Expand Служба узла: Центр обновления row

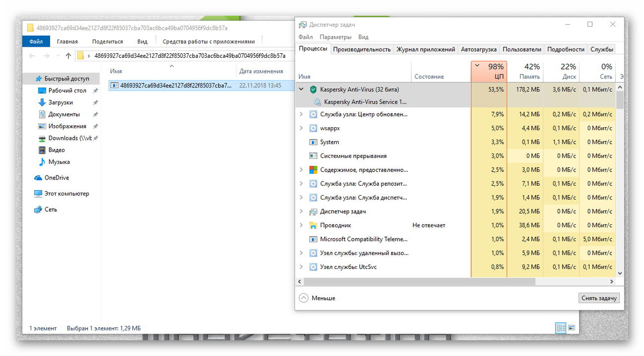pyautogui.click(x=301, y=114)
